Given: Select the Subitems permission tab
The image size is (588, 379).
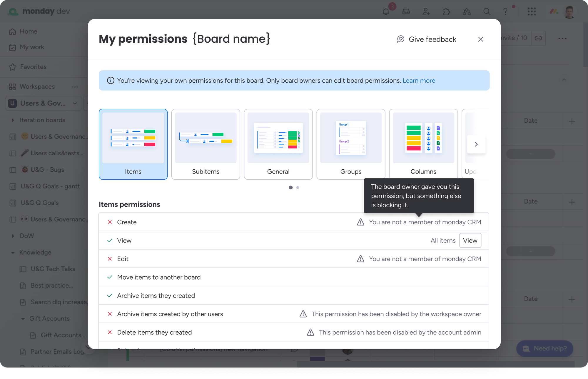Looking at the screenshot, I should pos(206,144).
